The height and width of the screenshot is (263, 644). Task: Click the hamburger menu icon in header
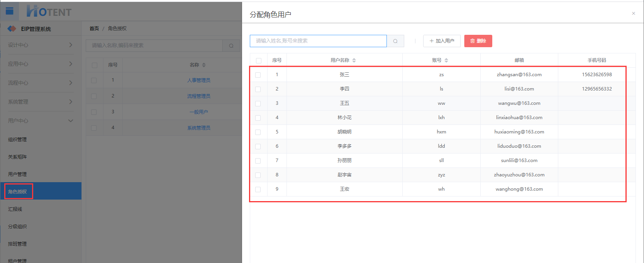click(10, 11)
